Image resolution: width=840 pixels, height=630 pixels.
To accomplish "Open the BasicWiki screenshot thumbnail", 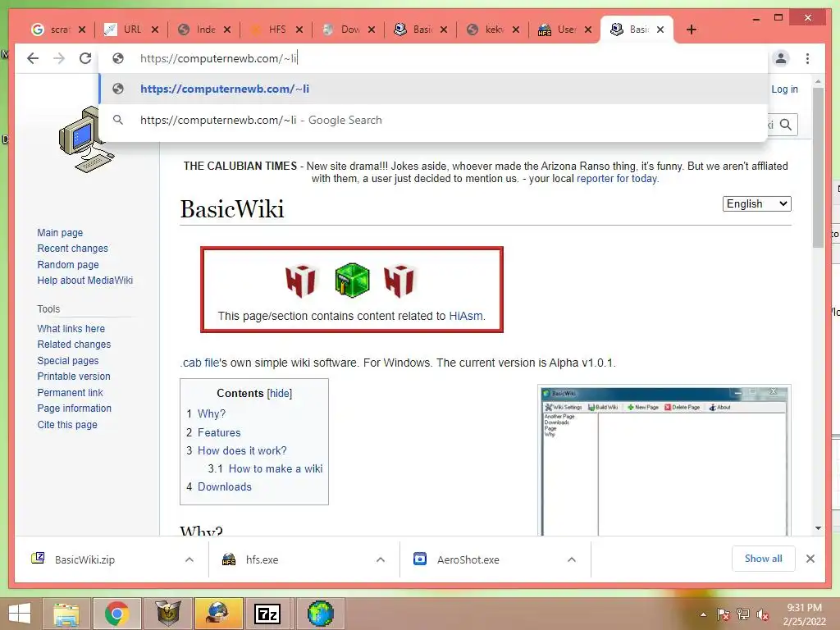I will coord(664,461).
